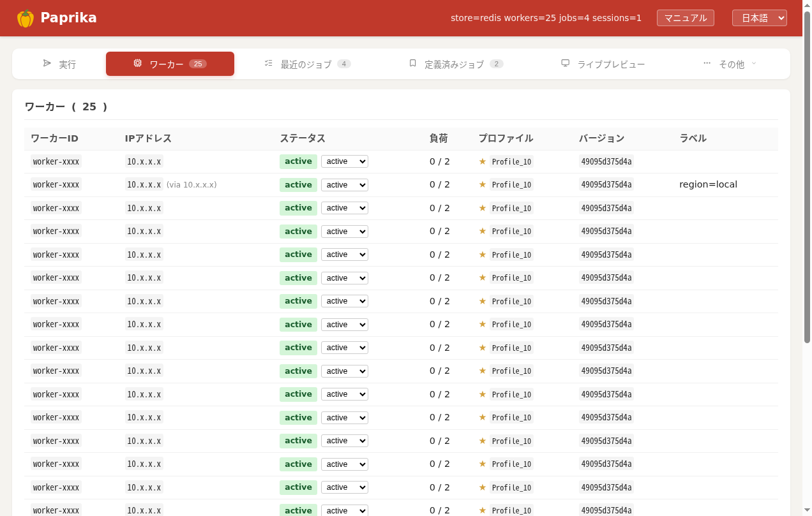
Task: Click the その他 three-dots icon
Action: (x=707, y=63)
